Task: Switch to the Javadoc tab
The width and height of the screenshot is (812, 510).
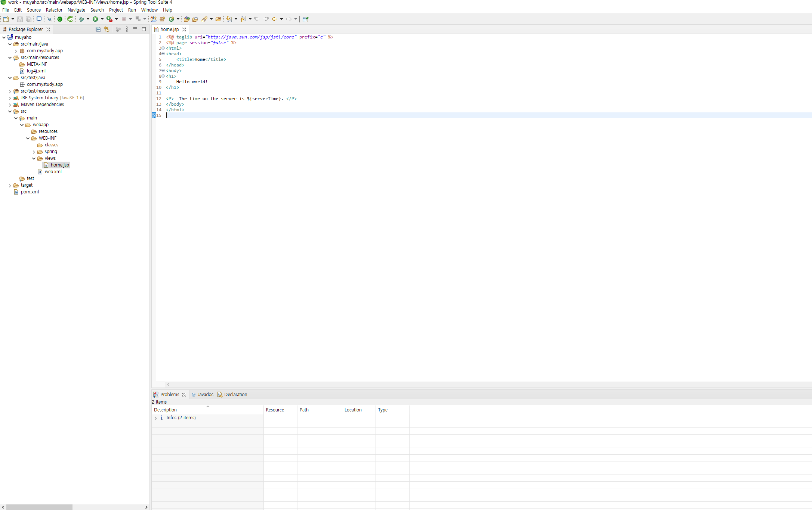Action: click(x=205, y=395)
